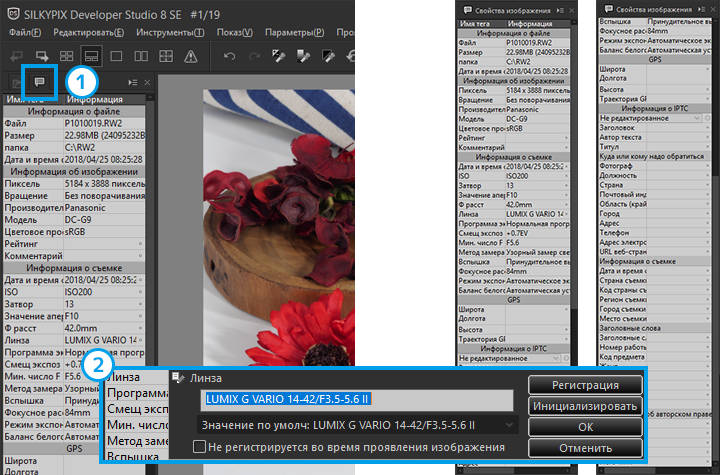Open the Показ menu
720x475 pixels.
tap(235, 33)
